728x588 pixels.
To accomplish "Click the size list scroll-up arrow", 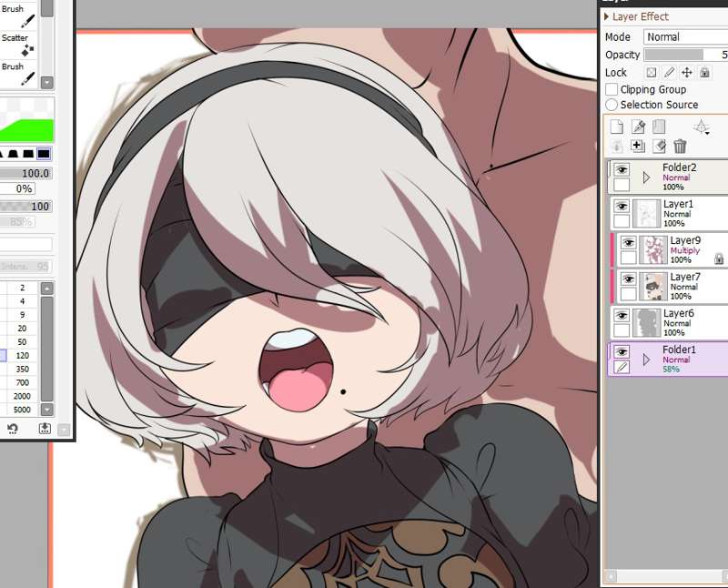I will (x=47, y=288).
